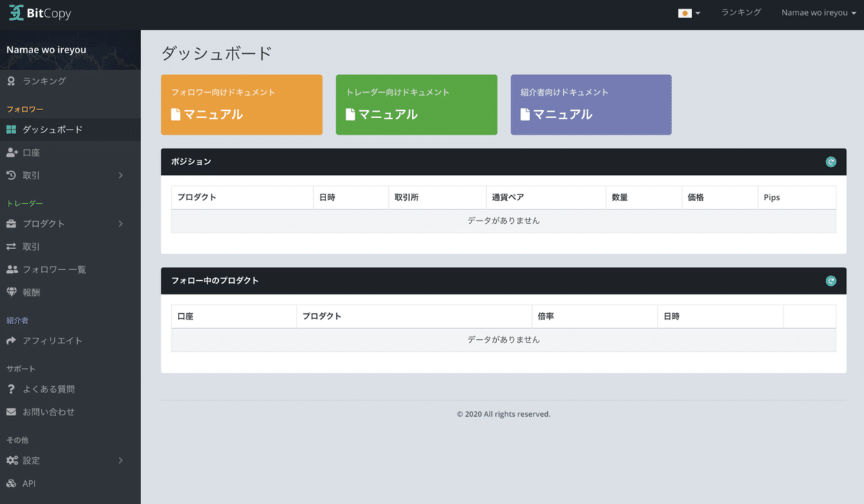Click the © 2020 All rights reserved footer
The height and width of the screenshot is (504, 864).
(503, 414)
